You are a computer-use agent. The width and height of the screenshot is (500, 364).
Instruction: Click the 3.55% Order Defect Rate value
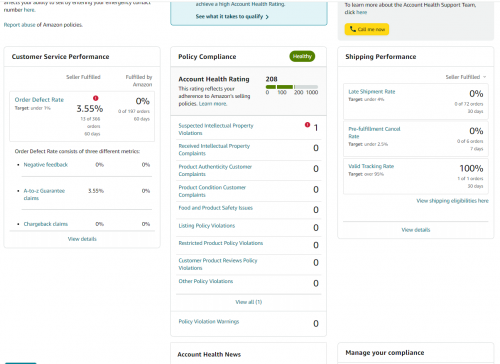(90, 109)
